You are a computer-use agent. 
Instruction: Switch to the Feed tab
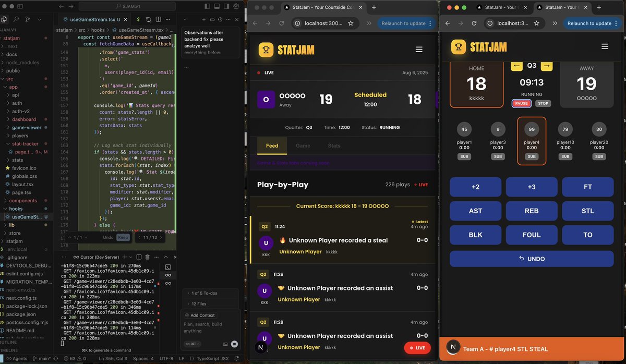[272, 146]
